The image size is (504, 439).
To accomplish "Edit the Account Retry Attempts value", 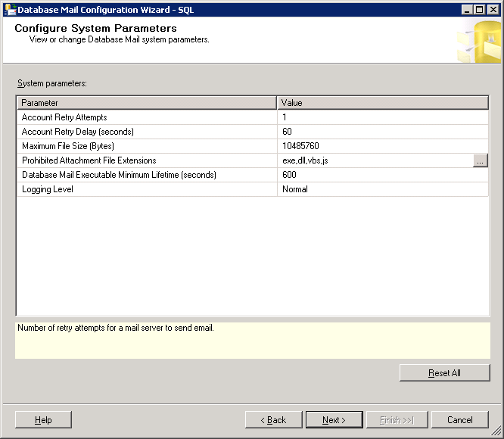I will tap(382, 117).
